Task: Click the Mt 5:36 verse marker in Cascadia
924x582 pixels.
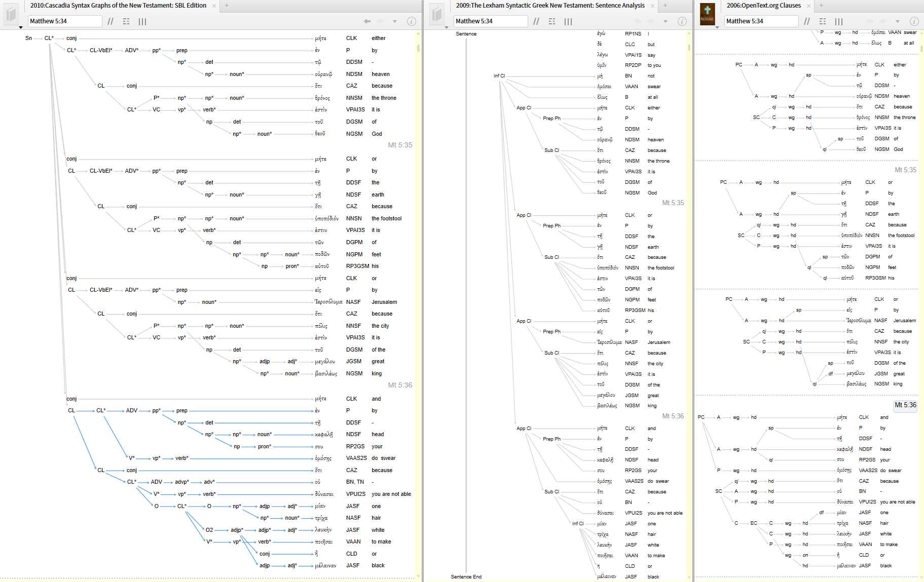Action: (x=400, y=385)
